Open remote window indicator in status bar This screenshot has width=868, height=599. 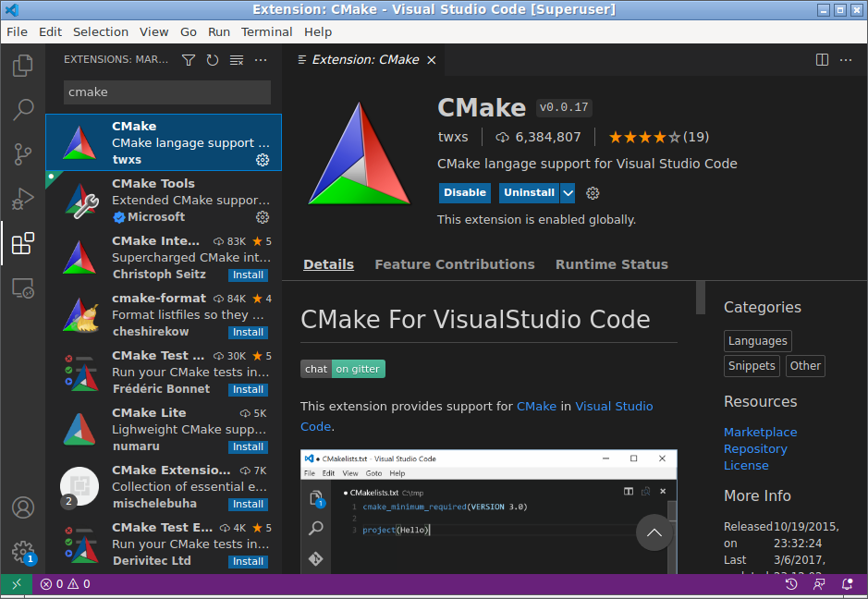tap(16, 584)
